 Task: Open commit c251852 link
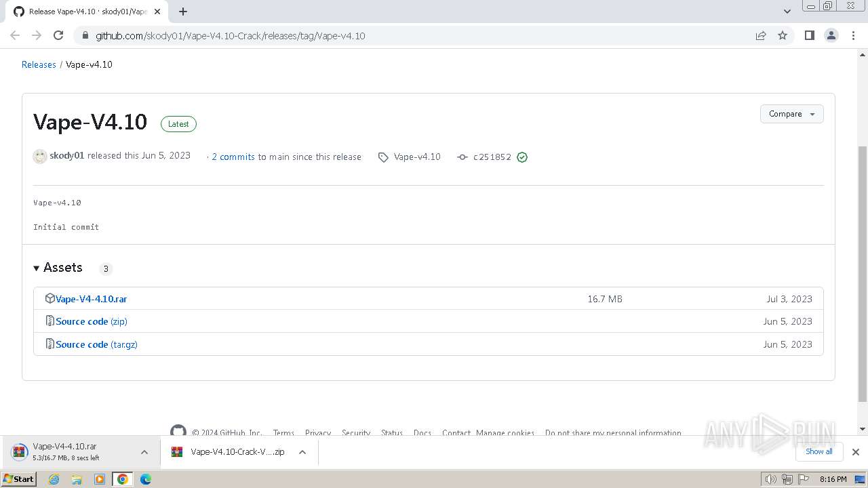[492, 157]
